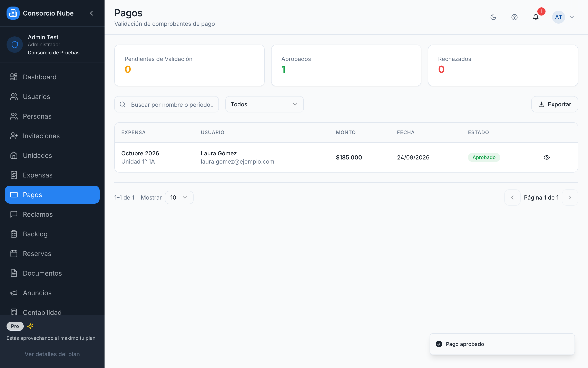Click the $185.000 amount cell
Viewport: 588px width, 368px height.
coord(349,157)
